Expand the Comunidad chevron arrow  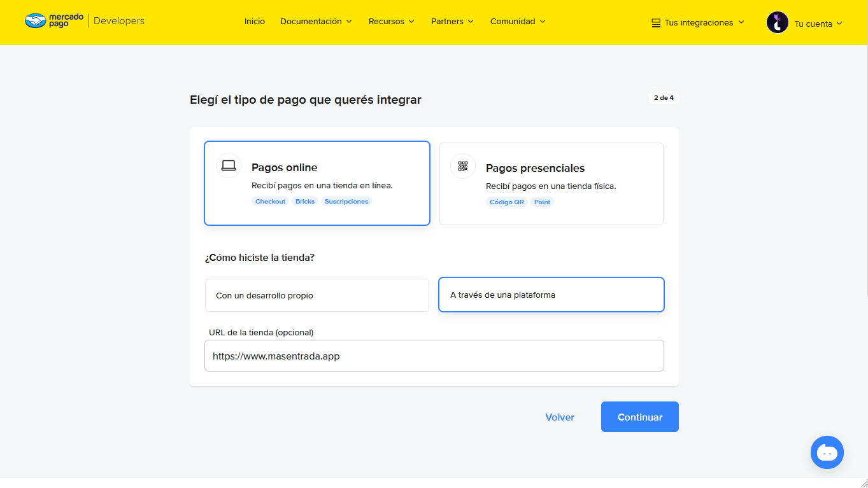[543, 22]
